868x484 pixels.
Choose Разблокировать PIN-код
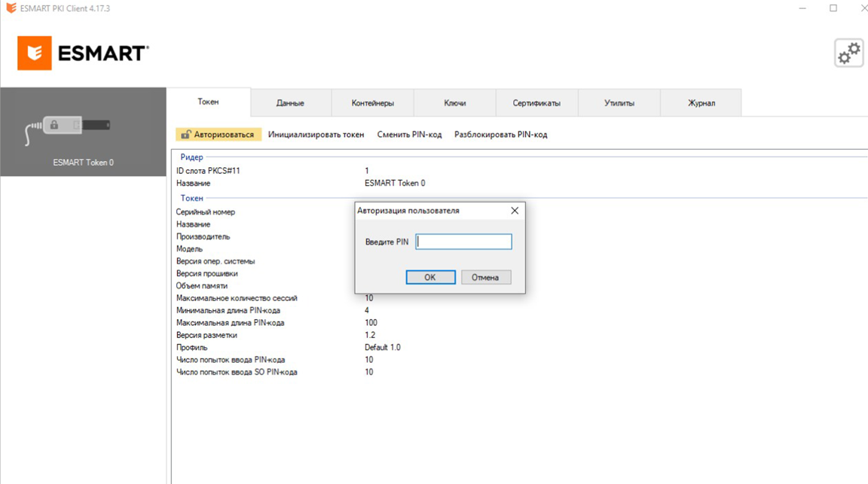click(x=500, y=135)
